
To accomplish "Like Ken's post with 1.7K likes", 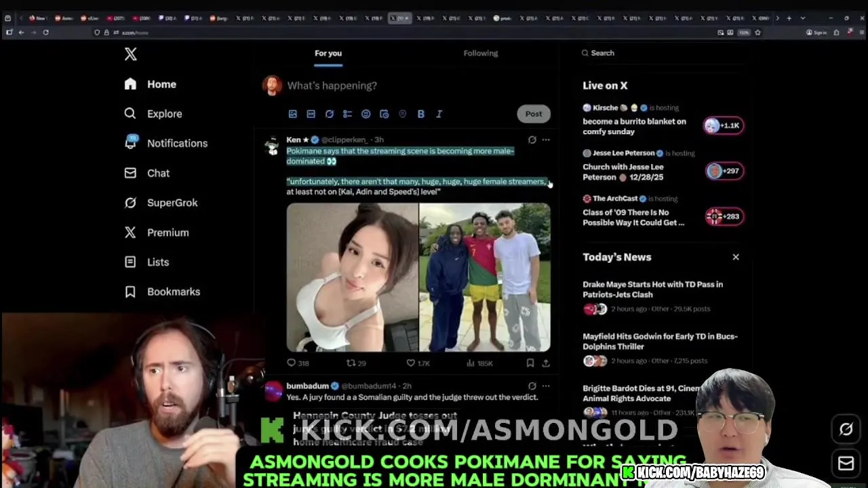I will pos(418,363).
